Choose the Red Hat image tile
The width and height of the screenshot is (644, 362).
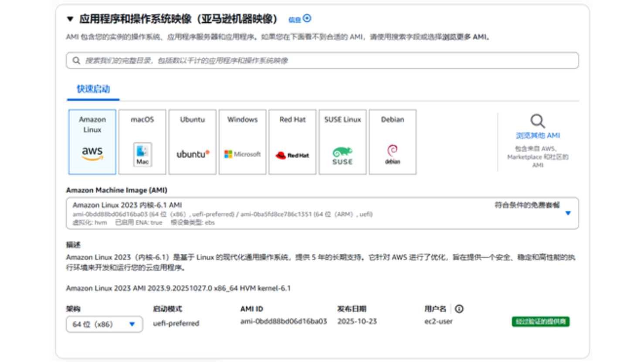(x=292, y=142)
